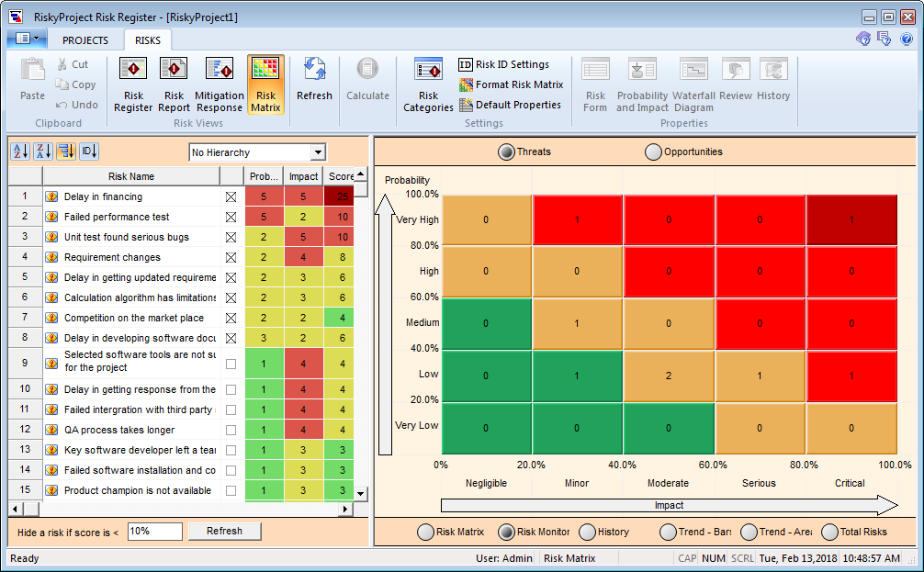The height and width of the screenshot is (572, 924).
Task: Click the Refresh button near the hide risk field
Action: tap(224, 531)
